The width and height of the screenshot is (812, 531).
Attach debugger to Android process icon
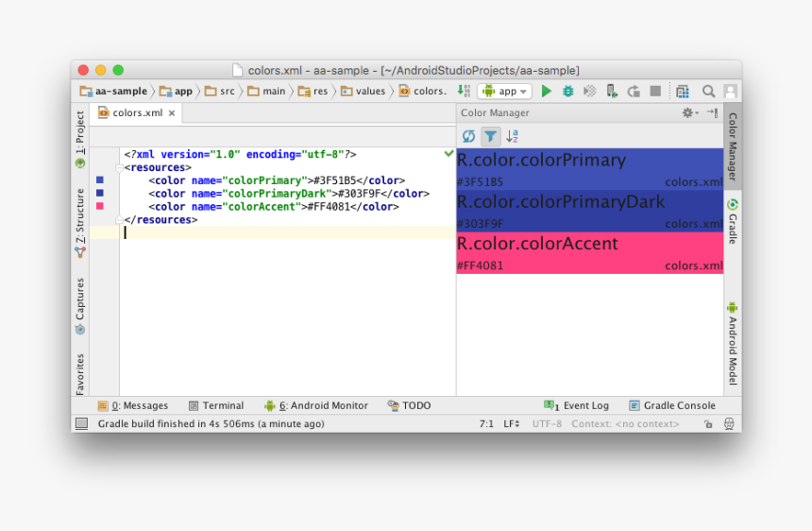[612, 91]
